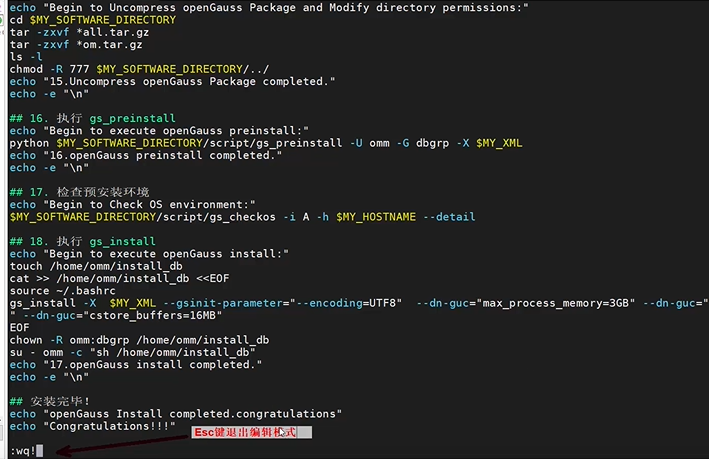
Task: Click the standalone 'EOF' line
Action: pos(19,328)
